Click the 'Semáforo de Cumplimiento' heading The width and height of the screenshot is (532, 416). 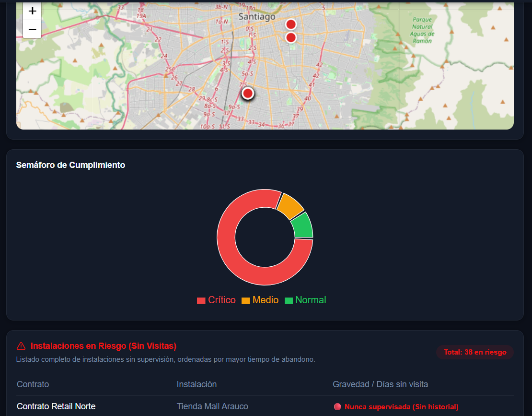70,165
